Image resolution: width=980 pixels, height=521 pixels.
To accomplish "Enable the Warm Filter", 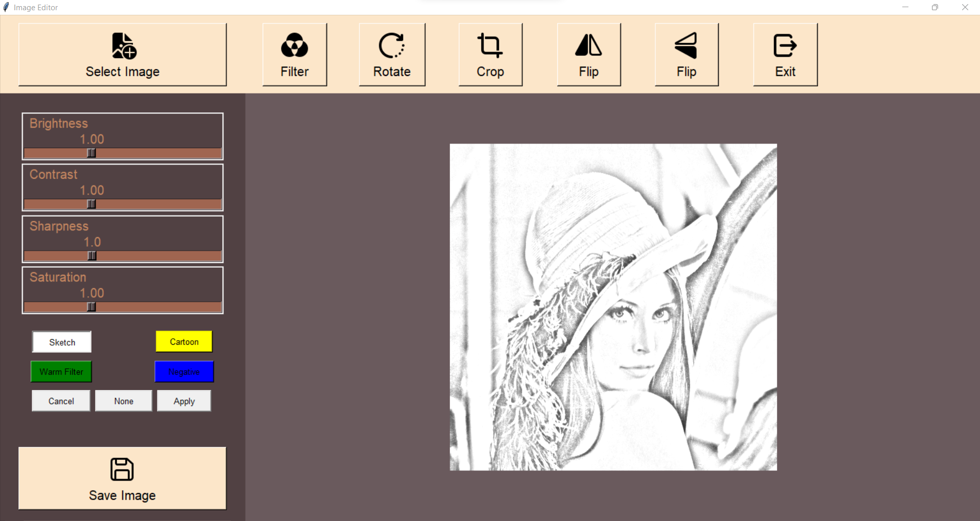I will click(x=61, y=371).
